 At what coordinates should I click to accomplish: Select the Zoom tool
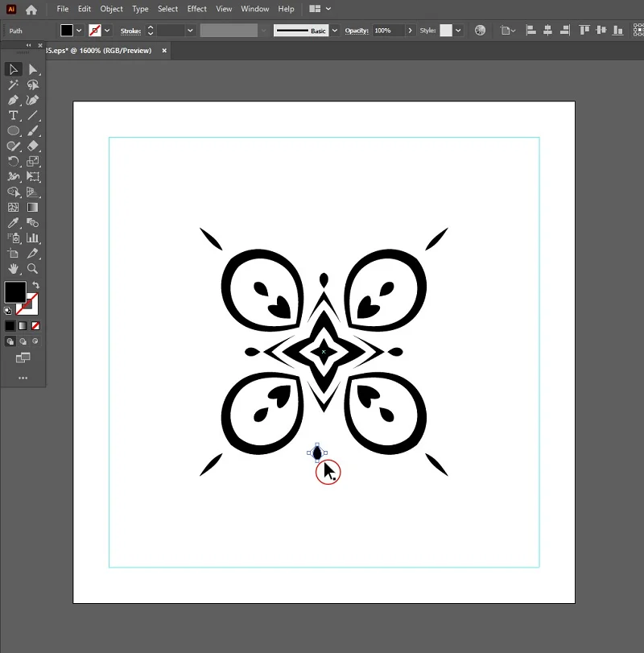coord(32,269)
